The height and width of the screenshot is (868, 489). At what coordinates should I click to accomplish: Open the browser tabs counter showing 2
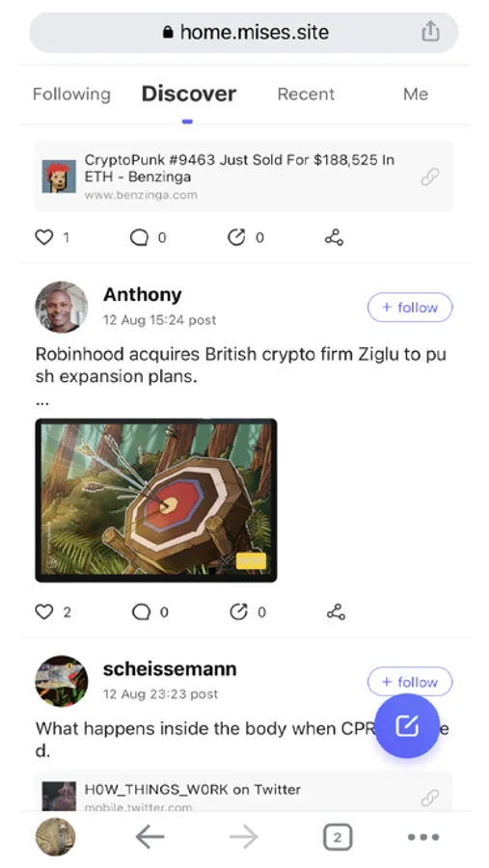(x=338, y=837)
